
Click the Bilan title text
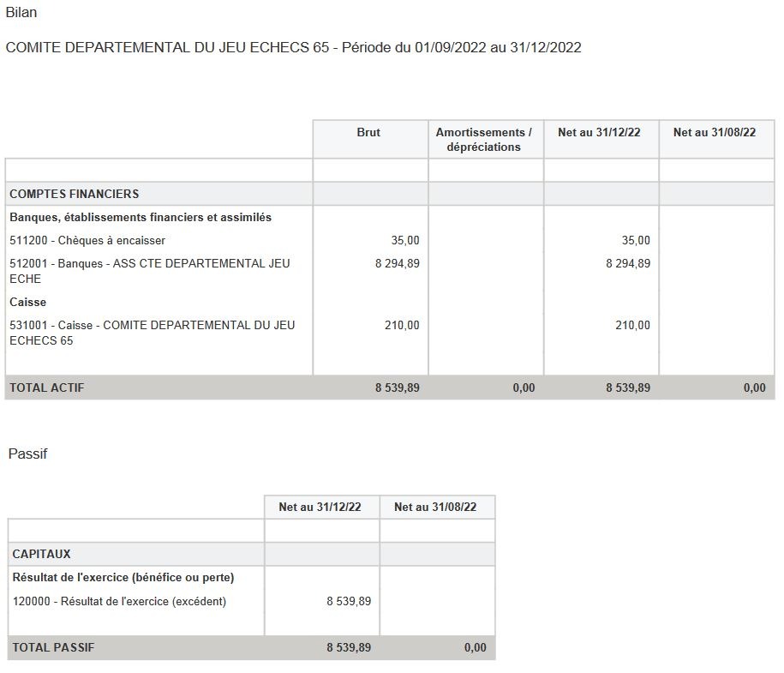pyautogui.click(x=21, y=13)
